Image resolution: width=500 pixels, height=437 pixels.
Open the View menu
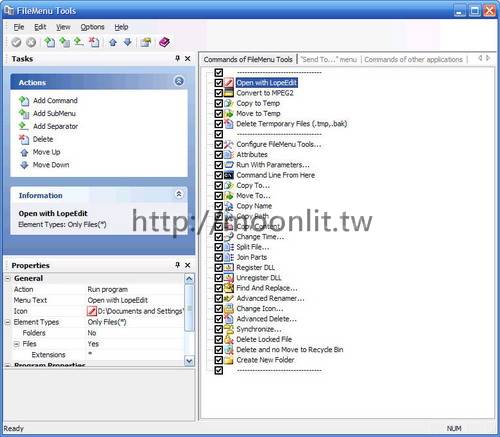[x=63, y=27]
